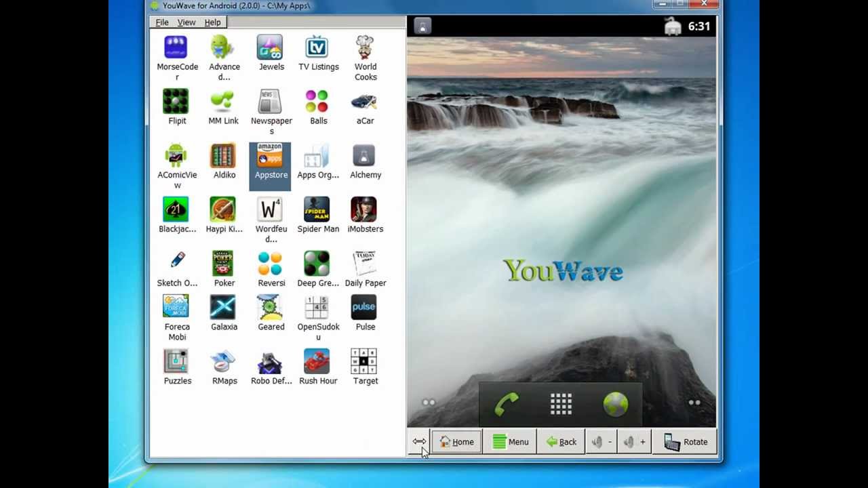Select the Amazon Appstore icon
The width and height of the screenshot is (868, 488).
[270, 156]
